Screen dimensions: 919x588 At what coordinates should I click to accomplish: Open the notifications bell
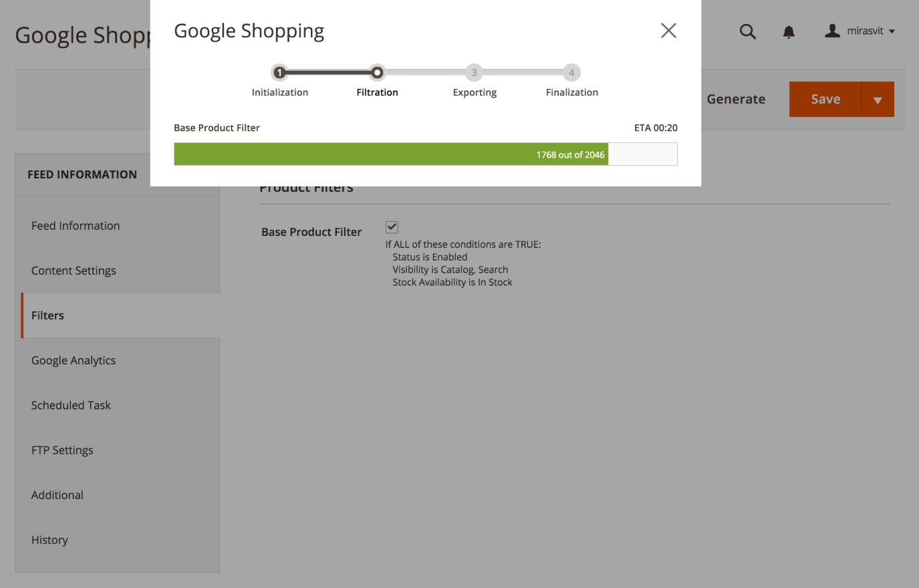coord(789,31)
